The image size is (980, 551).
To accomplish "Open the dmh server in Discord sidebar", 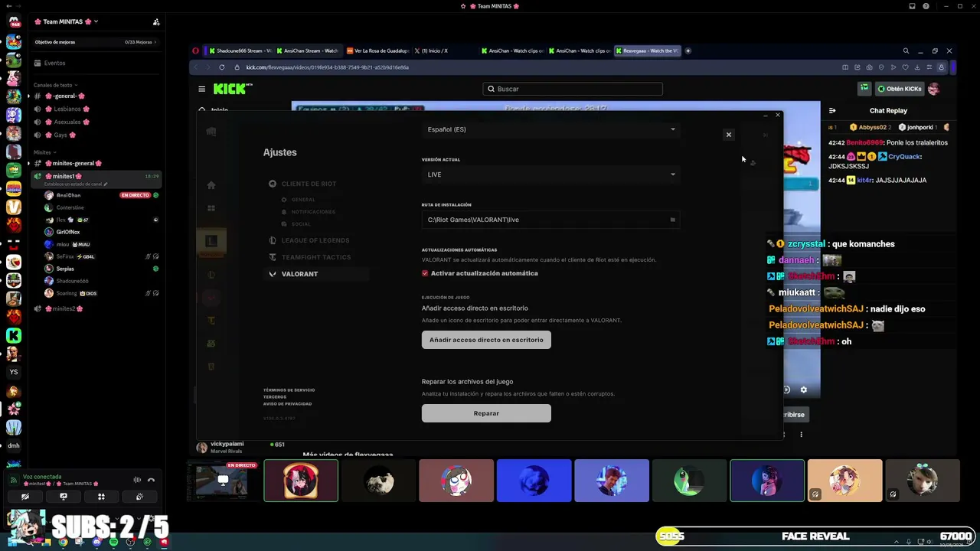I will coord(14,445).
